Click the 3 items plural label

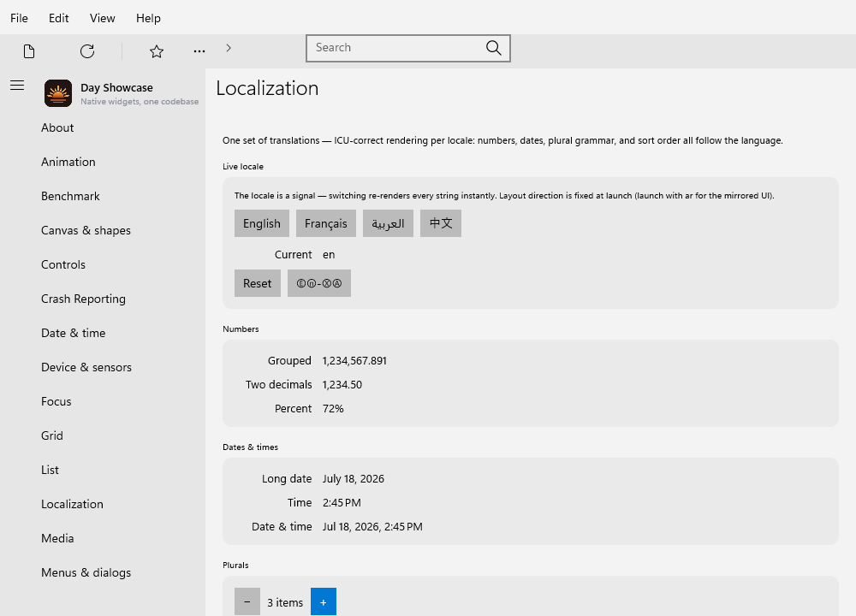coord(285,602)
